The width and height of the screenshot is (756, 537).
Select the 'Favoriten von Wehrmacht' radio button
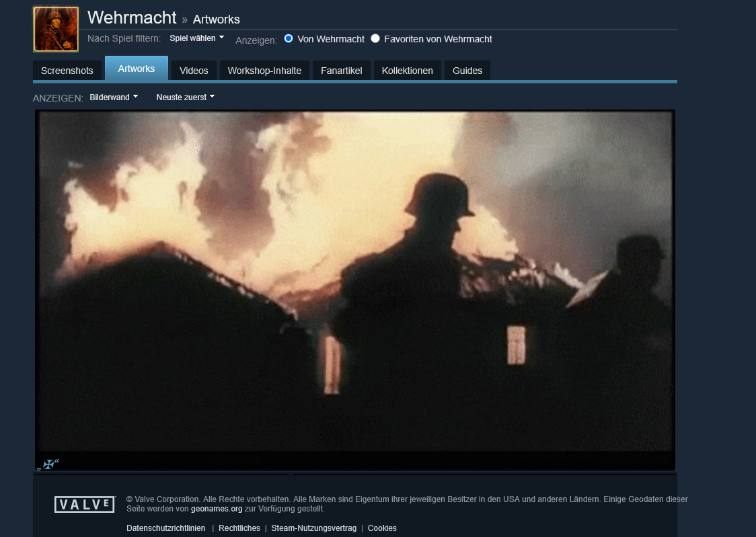(375, 39)
